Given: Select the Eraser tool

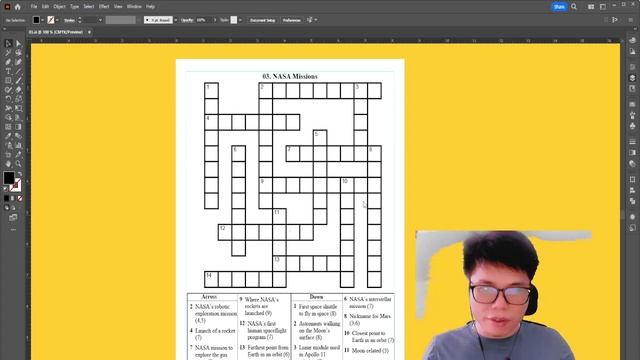Looking at the screenshot, I should (18, 90).
